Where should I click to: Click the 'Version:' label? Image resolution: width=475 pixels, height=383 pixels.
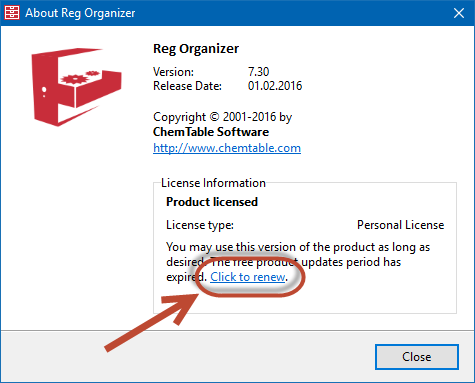pos(173,72)
